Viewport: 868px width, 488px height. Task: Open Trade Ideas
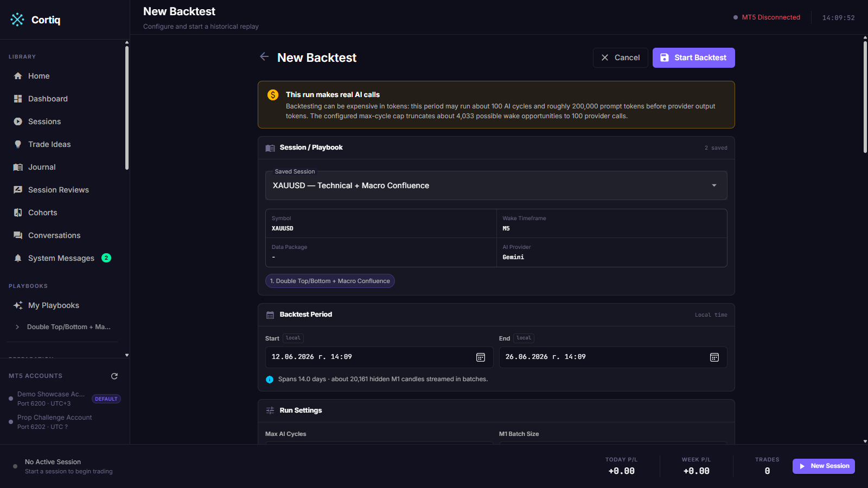pyautogui.click(x=64, y=144)
